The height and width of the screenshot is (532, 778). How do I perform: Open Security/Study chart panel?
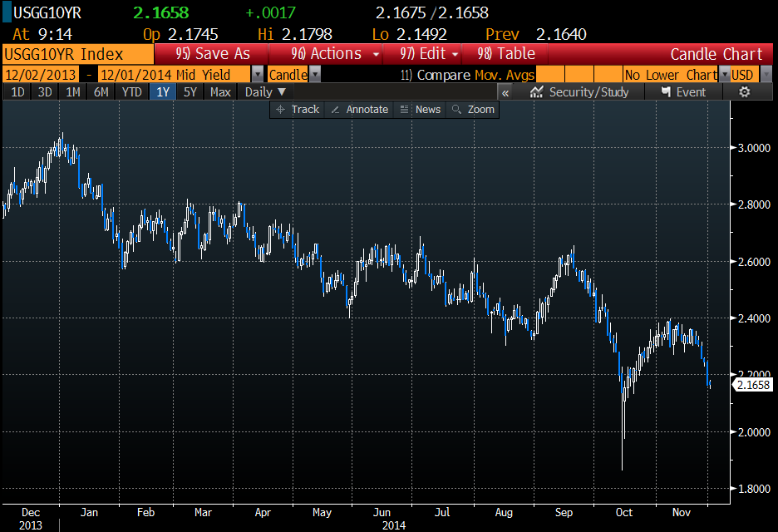point(579,92)
